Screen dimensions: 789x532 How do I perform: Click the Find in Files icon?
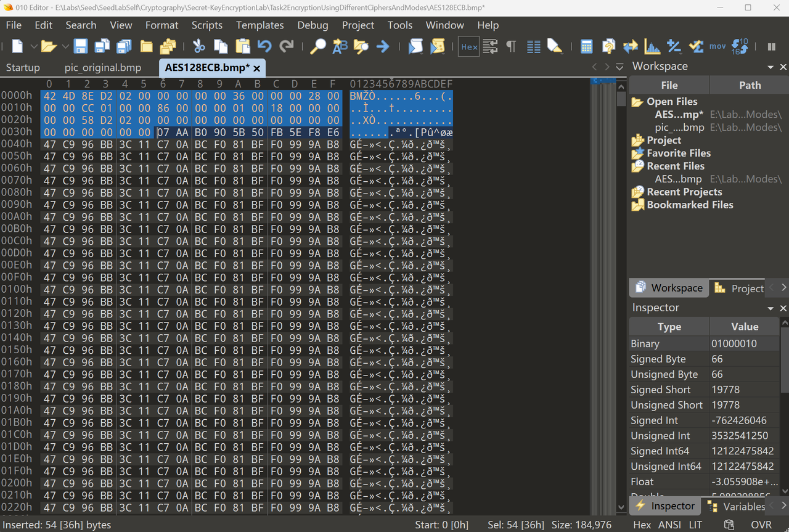pos(361,46)
